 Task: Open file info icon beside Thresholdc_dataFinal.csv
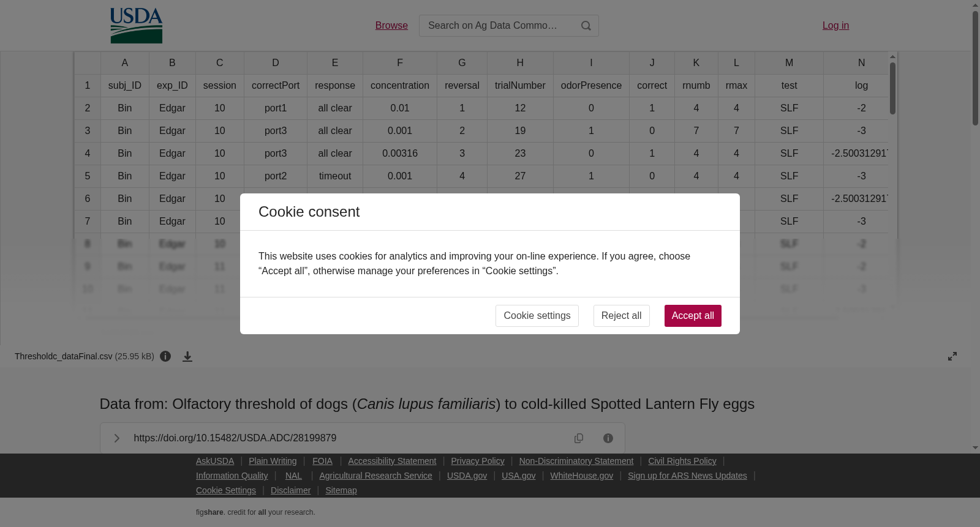165,356
